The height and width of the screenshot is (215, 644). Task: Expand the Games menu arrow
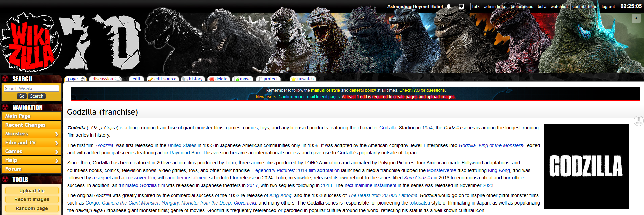[x=57, y=152]
